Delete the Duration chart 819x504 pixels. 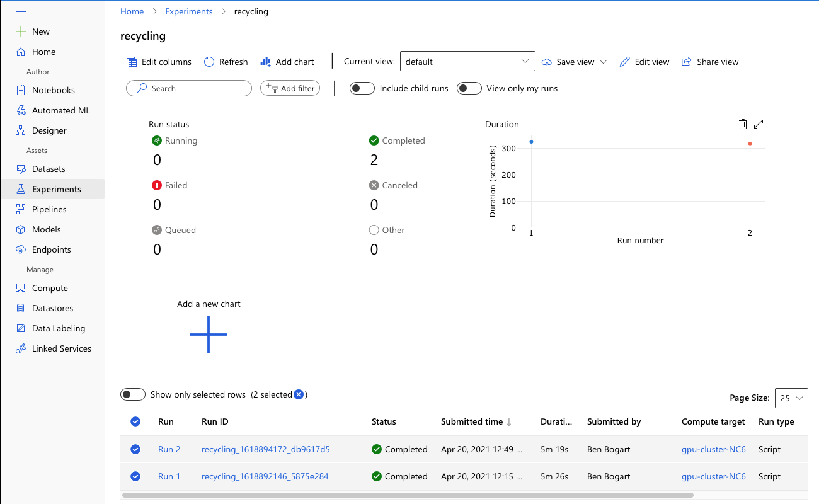743,124
